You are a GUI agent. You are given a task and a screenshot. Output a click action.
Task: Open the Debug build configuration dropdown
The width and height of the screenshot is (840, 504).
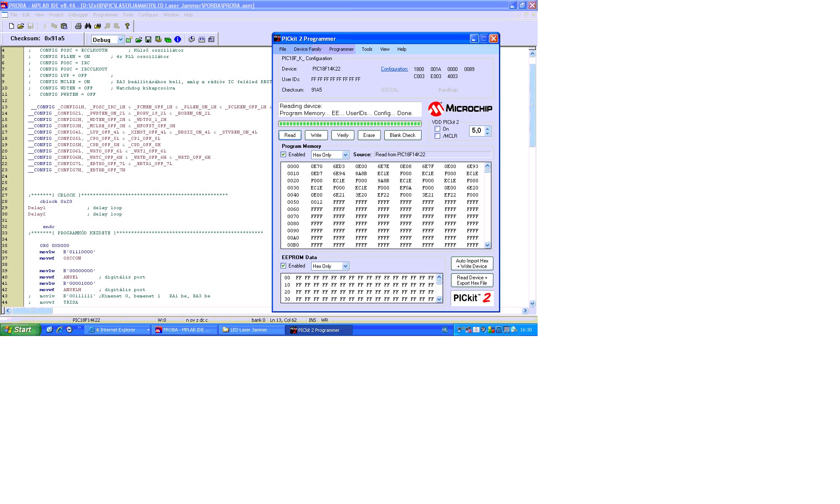pyautogui.click(x=121, y=39)
